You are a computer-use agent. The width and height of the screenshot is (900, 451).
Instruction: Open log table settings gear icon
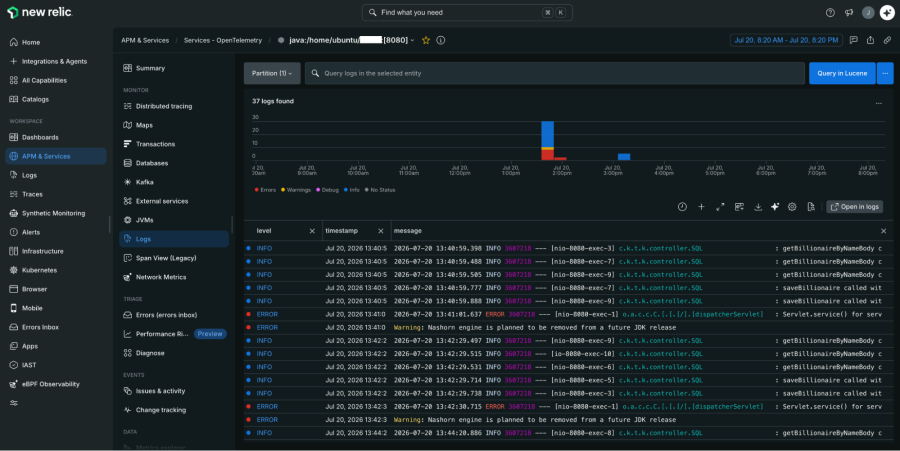(792, 207)
